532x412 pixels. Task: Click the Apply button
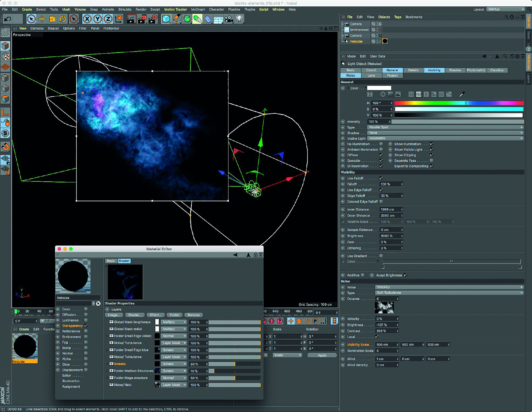tap(322, 355)
